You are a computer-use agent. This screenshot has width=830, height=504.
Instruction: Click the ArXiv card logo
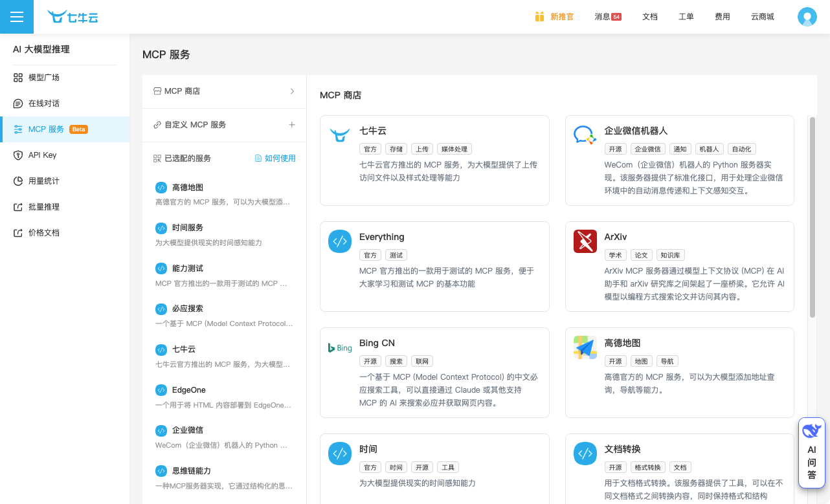point(585,241)
